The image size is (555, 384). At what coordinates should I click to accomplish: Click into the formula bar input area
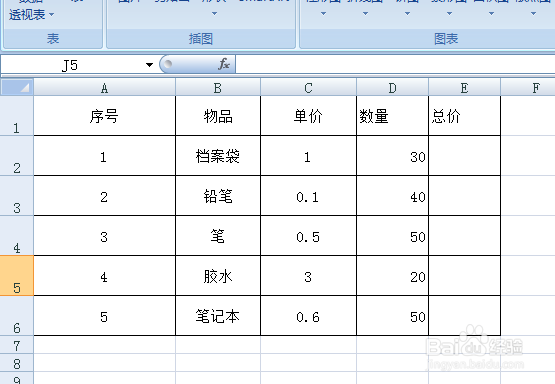[395, 64]
